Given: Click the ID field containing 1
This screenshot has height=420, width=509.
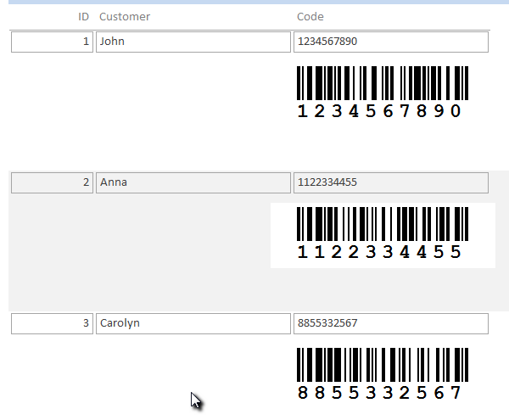Looking at the screenshot, I should pos(52,42).
